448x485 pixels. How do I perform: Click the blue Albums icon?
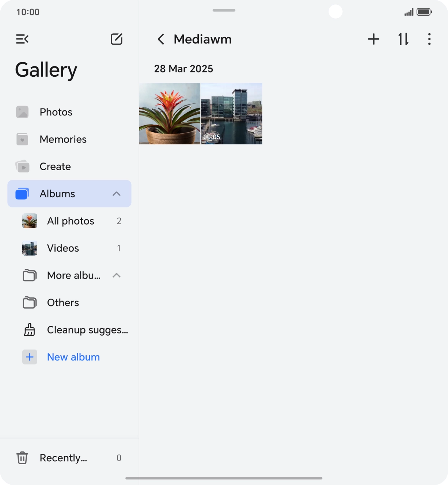[22, 194]
